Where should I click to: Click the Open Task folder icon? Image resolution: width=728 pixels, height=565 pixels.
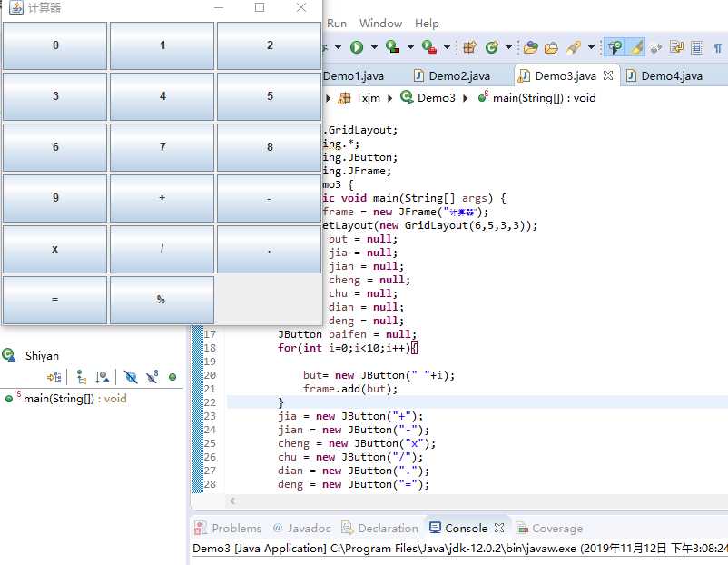tap(551, 47)
